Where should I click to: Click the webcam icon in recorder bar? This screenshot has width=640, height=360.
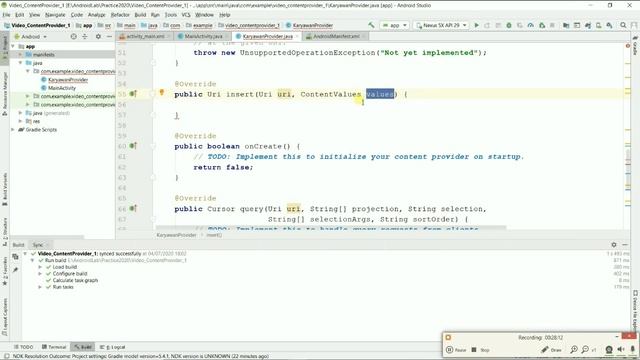pos(609,350)
